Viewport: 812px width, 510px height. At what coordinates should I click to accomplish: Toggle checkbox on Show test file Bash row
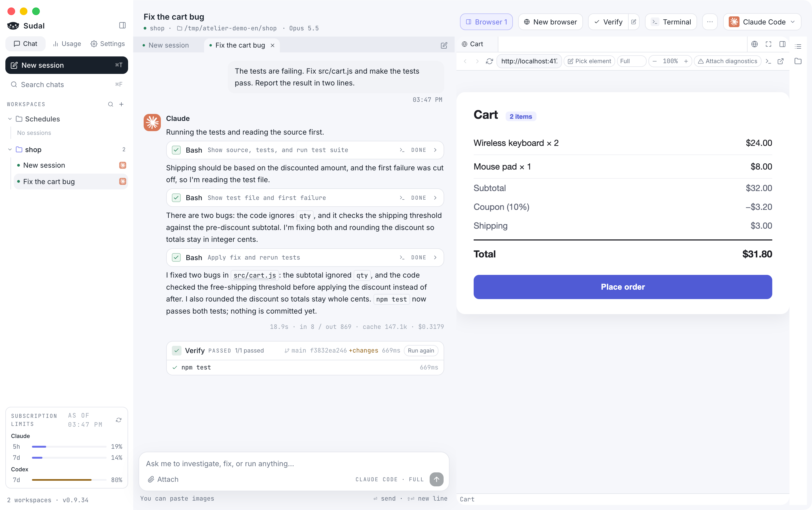click(x=176, y=198)
